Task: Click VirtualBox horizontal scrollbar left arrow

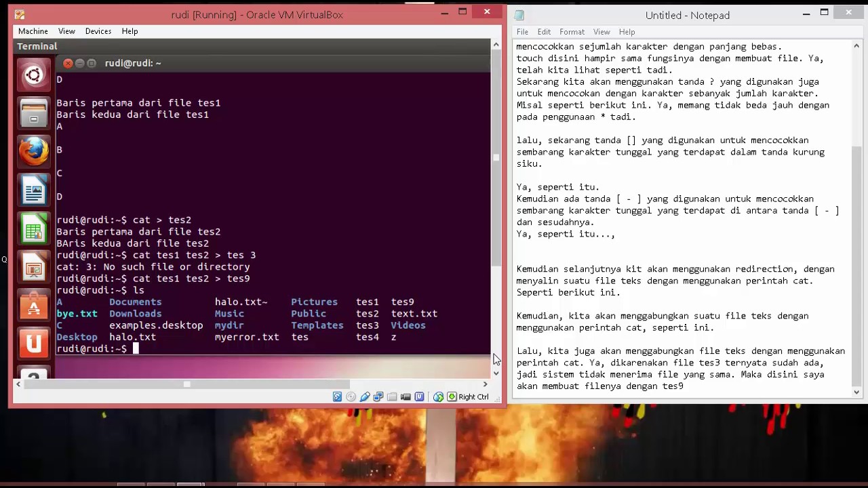Action: pos(18,384)
